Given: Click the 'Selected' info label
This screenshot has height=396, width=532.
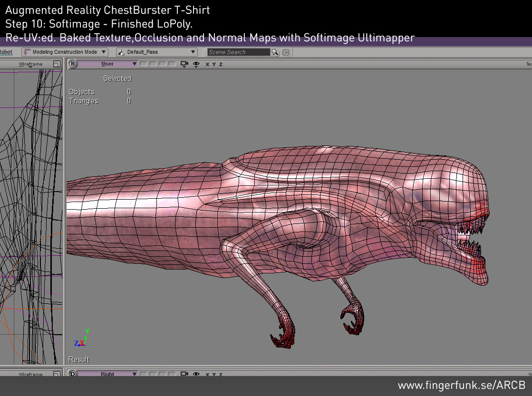Looking at the screenshot, I should pyautogui.click(x=117, y=78).
